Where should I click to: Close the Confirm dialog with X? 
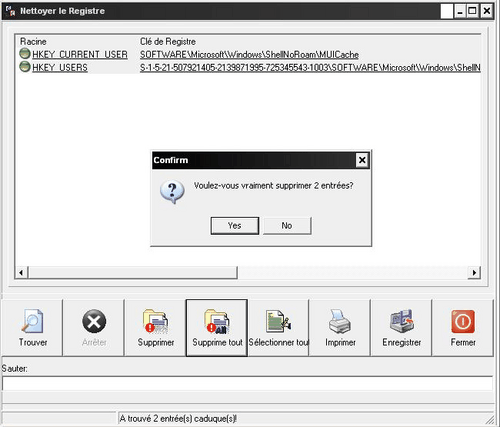point(362,160)
